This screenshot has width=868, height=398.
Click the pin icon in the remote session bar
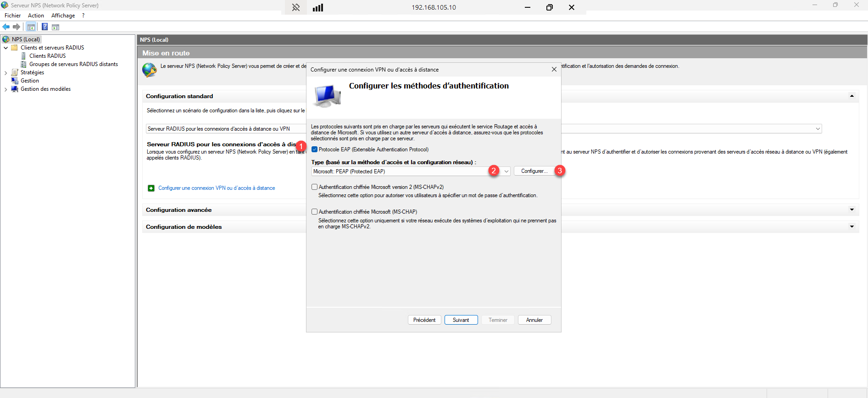(296, 7)
